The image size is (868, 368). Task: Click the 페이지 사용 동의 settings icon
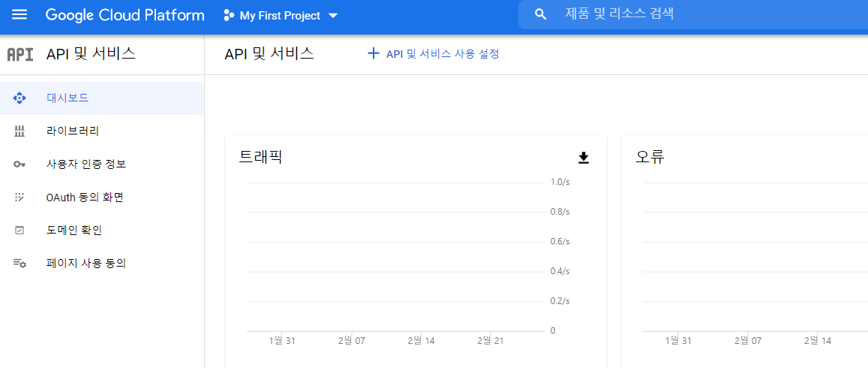pos(20,264)
